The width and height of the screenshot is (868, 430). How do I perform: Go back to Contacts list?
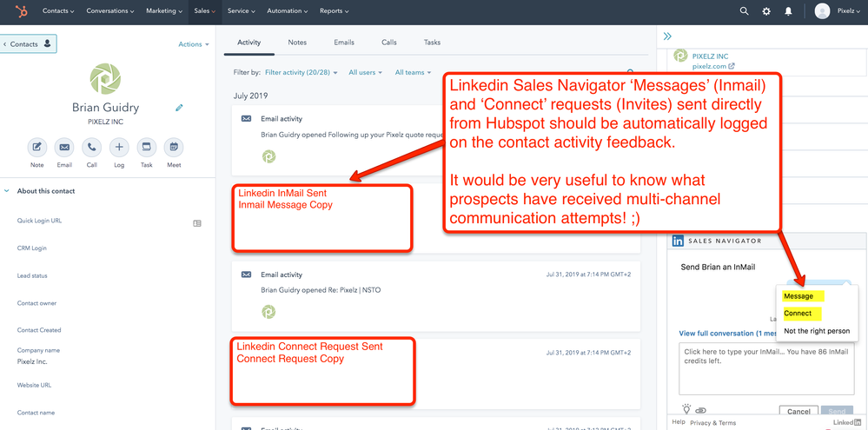click(x=30, y=43)
